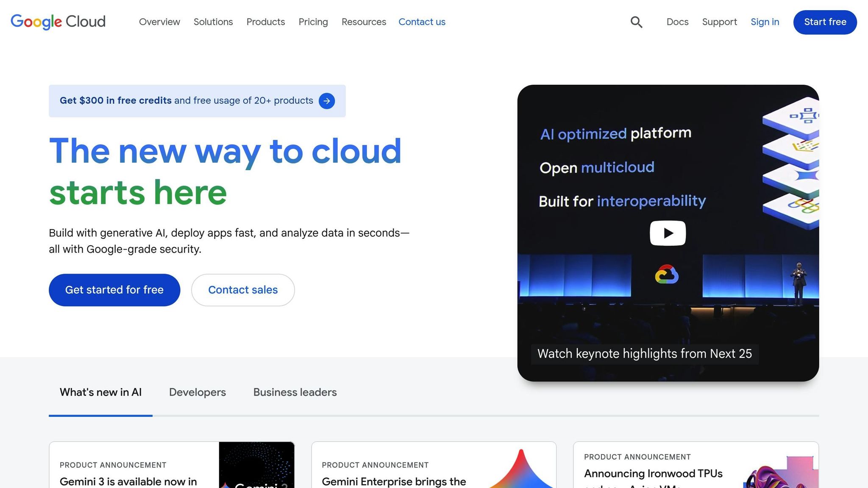Click the Contact sales button
868x488 pixels.
pyautogui.click(x=242, y=290)
